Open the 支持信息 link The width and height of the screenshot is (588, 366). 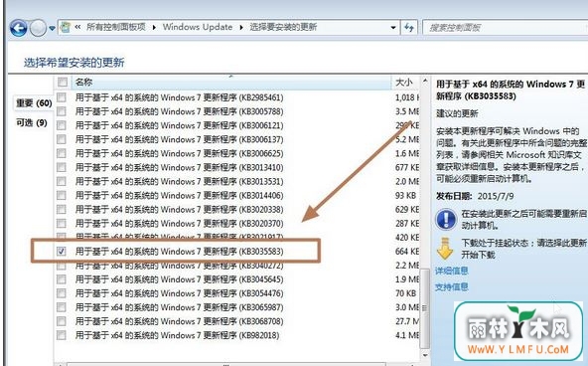[x=452, y=287]
